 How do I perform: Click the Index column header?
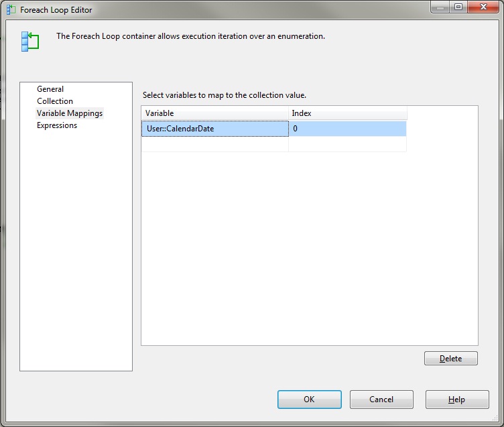coord(347,113)
